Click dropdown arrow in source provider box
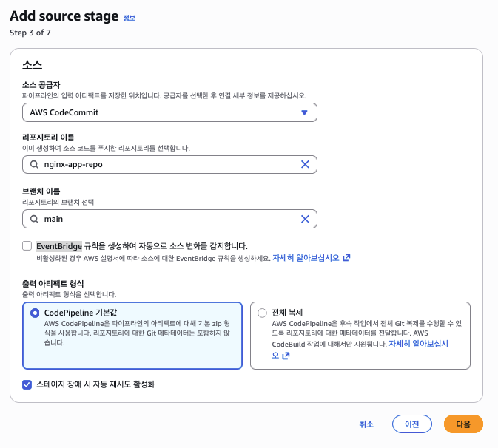Viewport: 498px width, 448px height. point(304,112)
